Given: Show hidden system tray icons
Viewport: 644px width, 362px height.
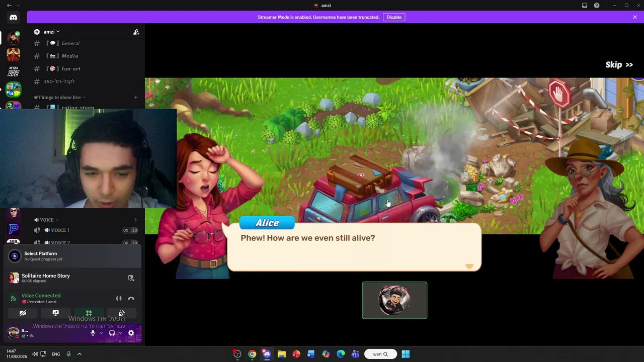Looking at the screenshot, I should [79, 354].
